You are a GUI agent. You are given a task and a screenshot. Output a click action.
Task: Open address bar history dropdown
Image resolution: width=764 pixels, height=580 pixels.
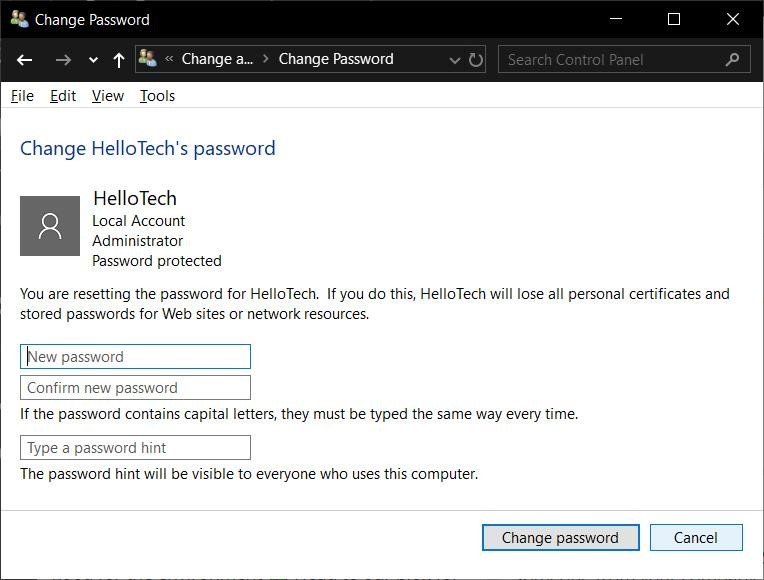click(455, 60)
